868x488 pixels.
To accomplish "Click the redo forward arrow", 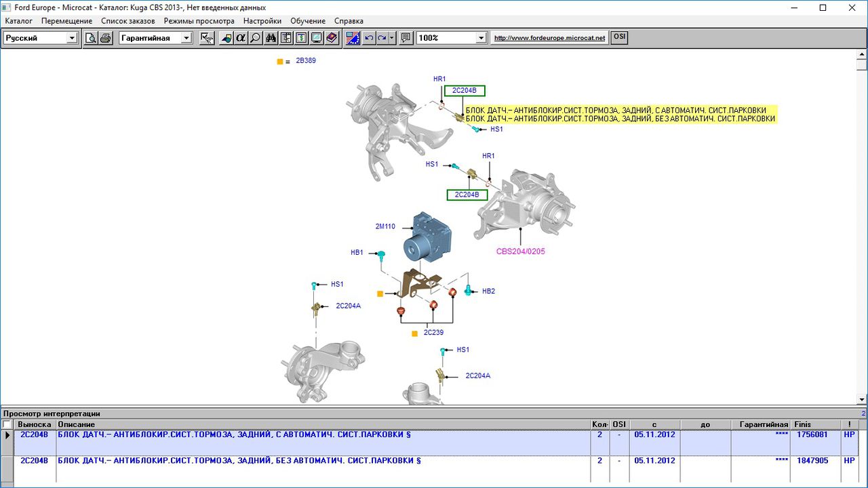I will (x=382, y=38).
